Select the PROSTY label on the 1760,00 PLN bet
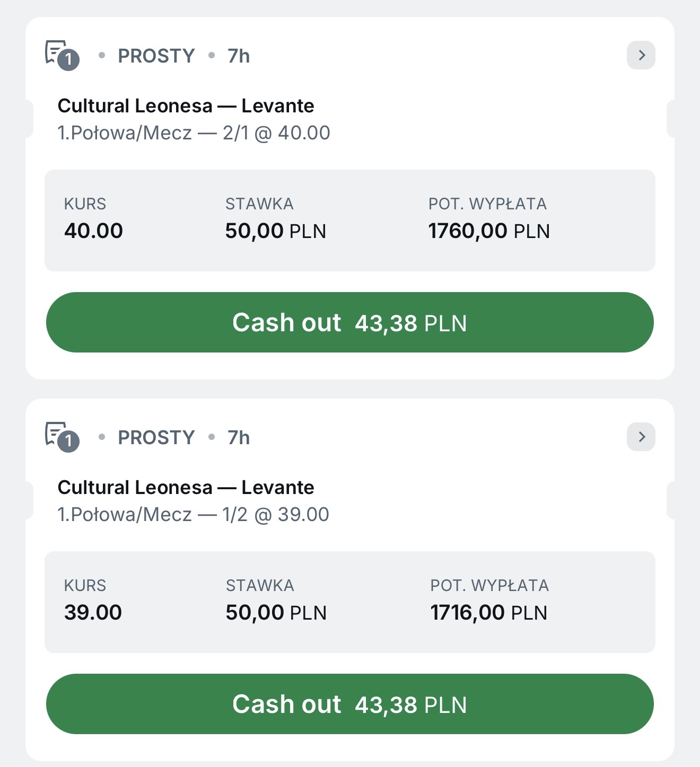 point(156,56)
